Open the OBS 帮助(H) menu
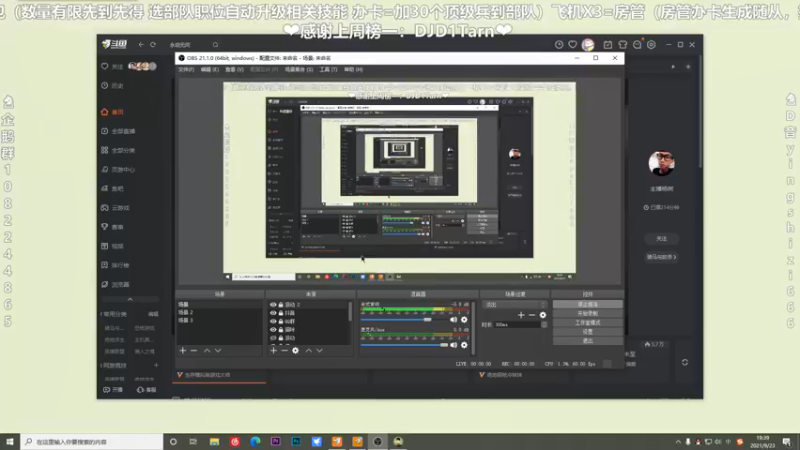800x450 pixels. tap(354, 69)
